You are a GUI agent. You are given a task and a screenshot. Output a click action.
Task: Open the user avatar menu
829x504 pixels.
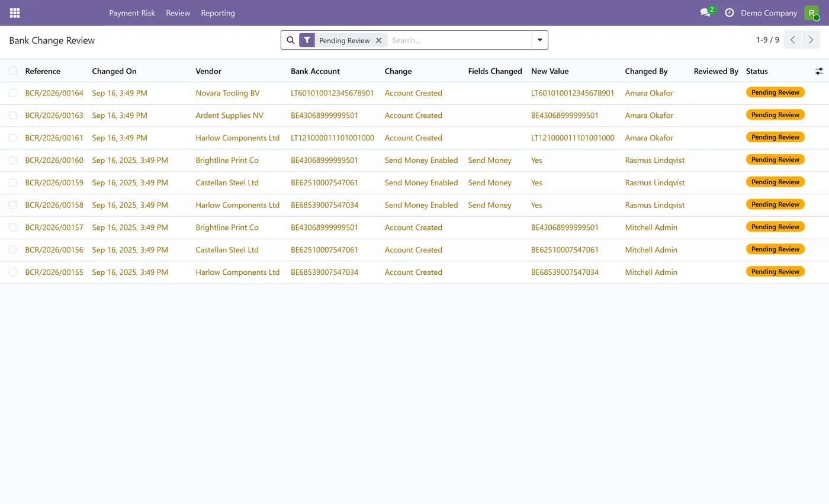[811, 12]
